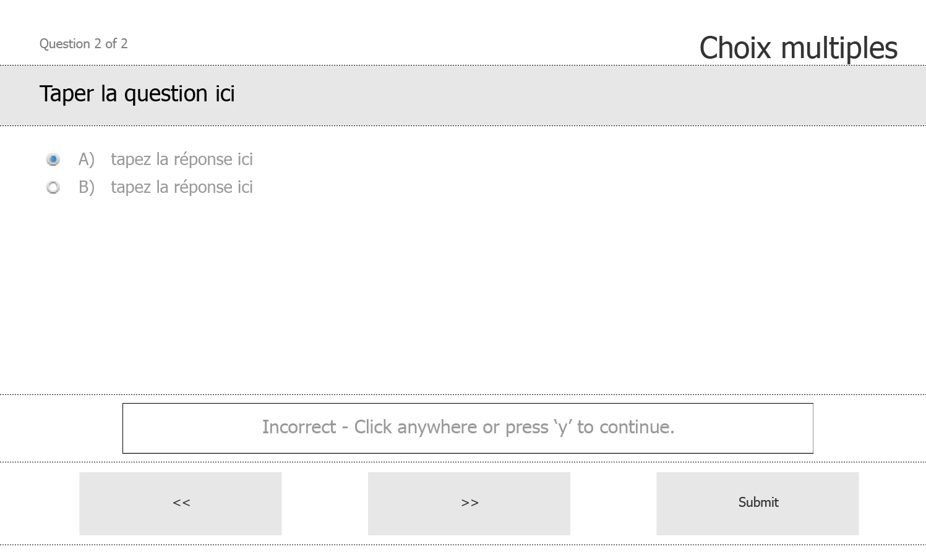Dismiss the Incorrect feedback message box

(x=468, y=428)
